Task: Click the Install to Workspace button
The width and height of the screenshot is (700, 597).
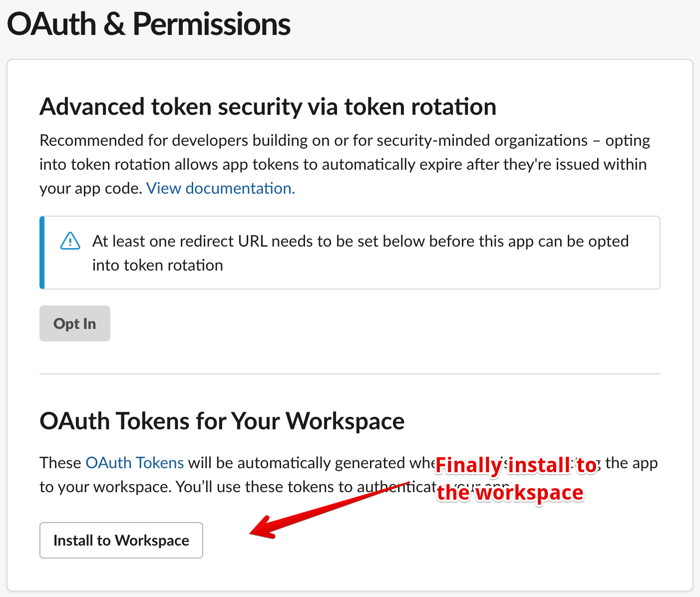Action: 121,540
